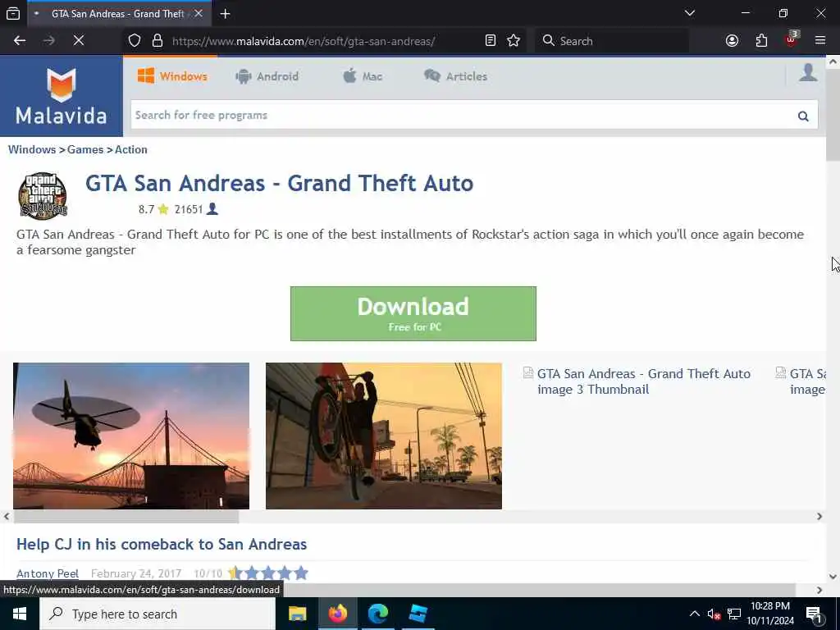Go back to previous page
The image size is (840, 630).
click(20, 41)
